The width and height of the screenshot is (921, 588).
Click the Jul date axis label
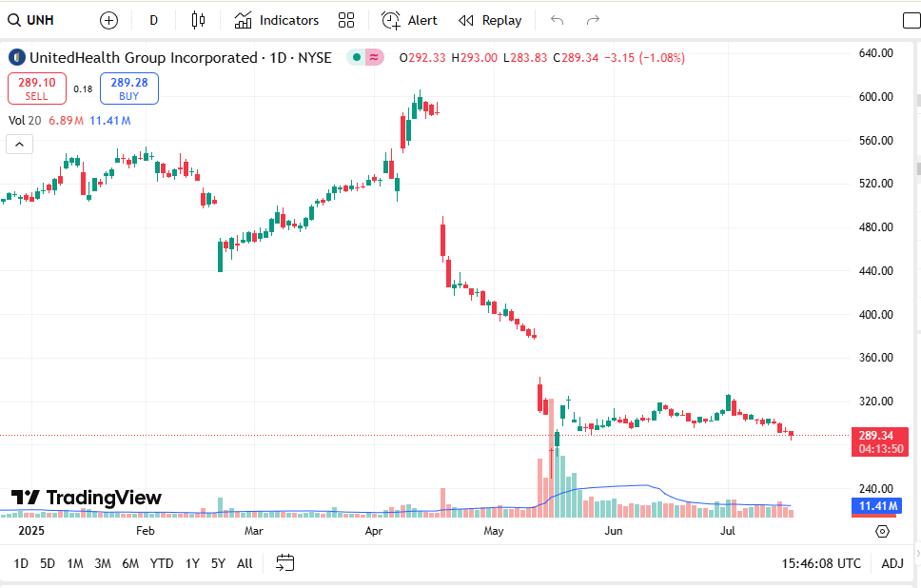coord(727,531)
